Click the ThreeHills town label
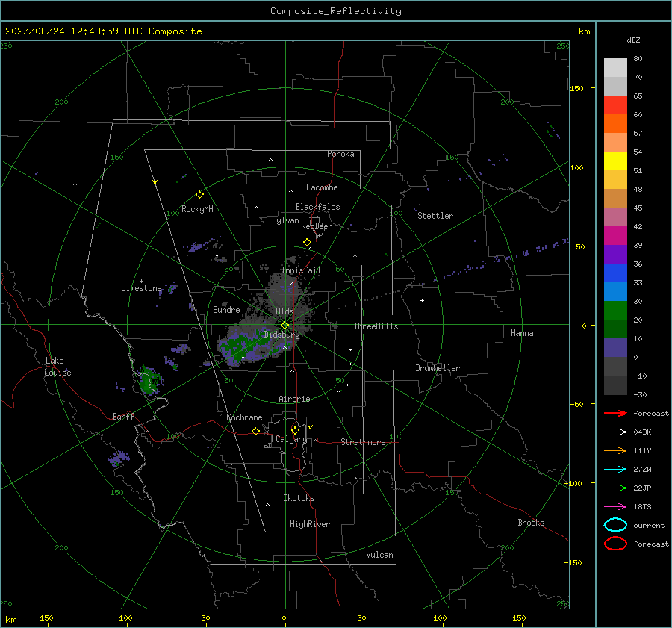672x628 pixels. coord(376,326)
